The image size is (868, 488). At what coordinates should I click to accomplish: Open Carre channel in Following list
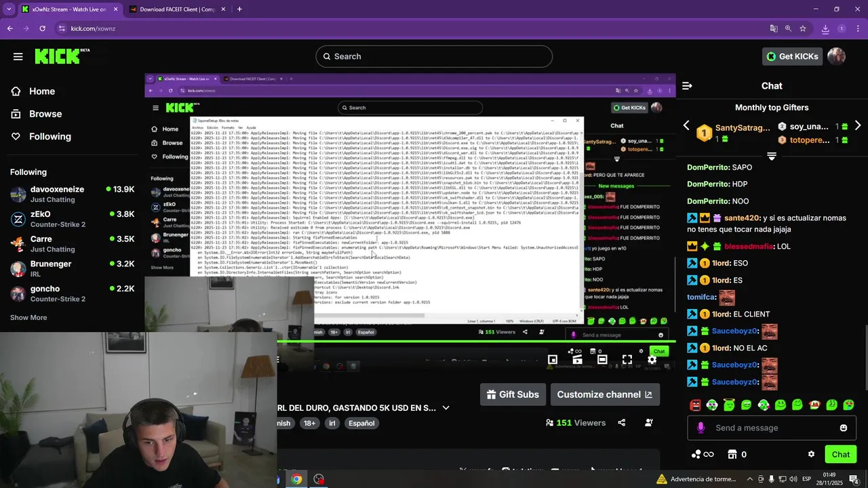coord(73,244)
